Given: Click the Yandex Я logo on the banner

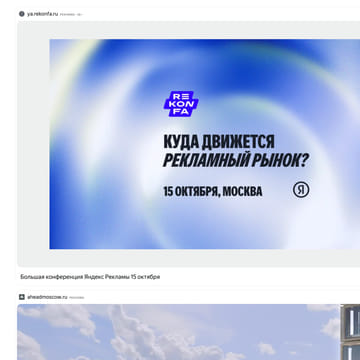Looking at the screenshot, I should [x=301, y=190].
